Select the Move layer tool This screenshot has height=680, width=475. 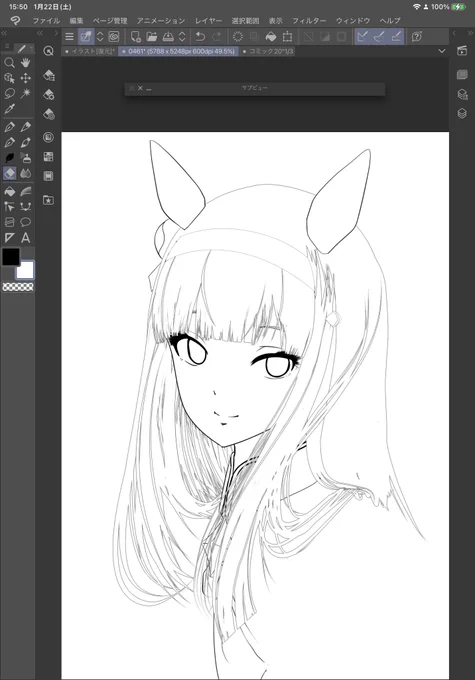[26, 78]
